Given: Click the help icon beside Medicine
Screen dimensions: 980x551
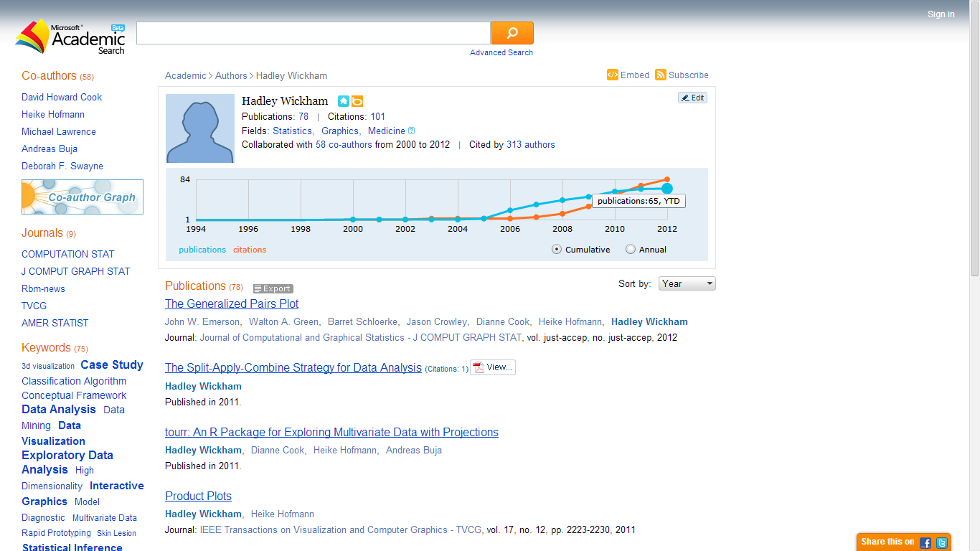Looking at the screenshot, I should point(411,131).
